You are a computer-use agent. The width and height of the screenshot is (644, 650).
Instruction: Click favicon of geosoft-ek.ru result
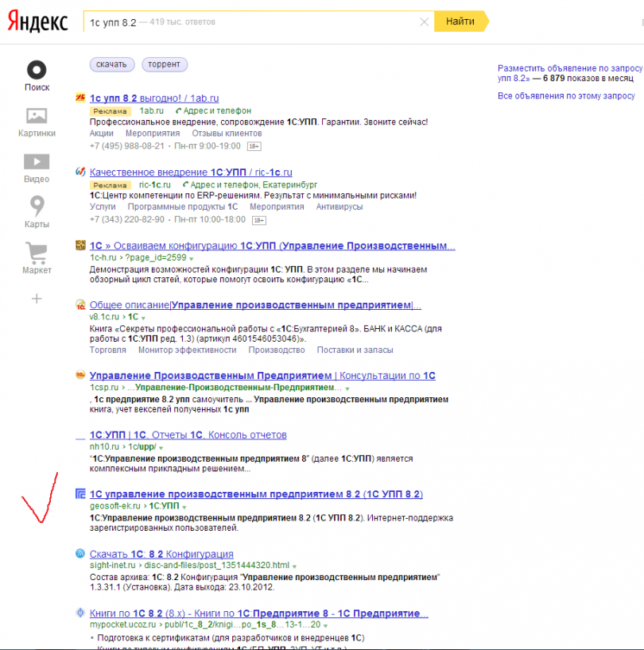coord(80,493)
